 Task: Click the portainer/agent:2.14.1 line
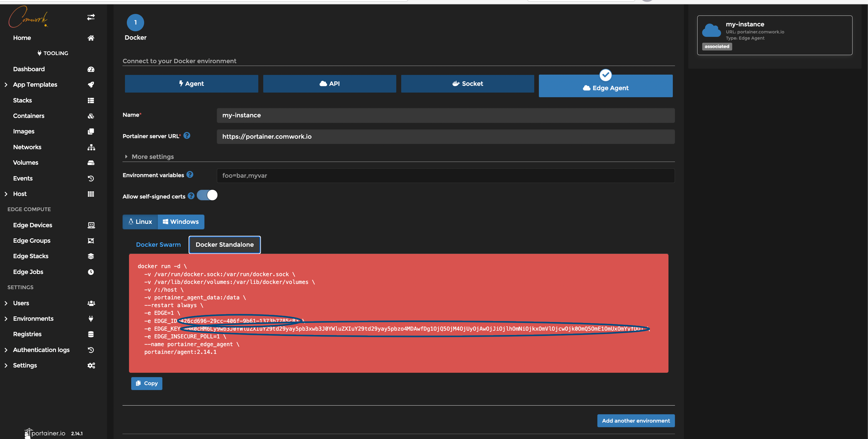pos(180,352)
